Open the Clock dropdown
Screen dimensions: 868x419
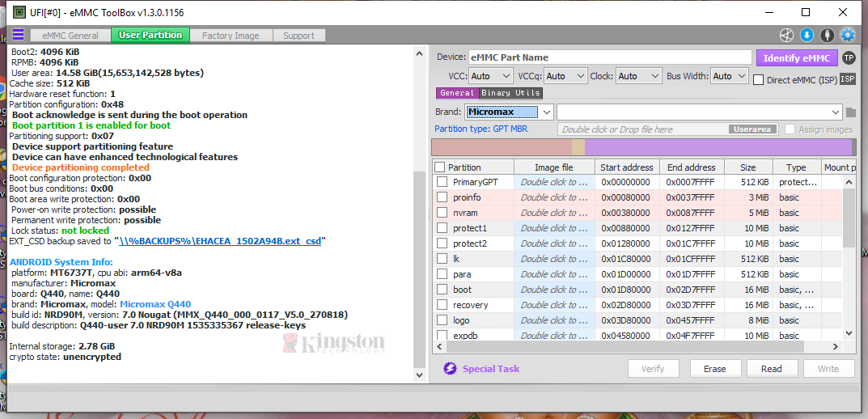pyautogui.click(x=639, y=76)
